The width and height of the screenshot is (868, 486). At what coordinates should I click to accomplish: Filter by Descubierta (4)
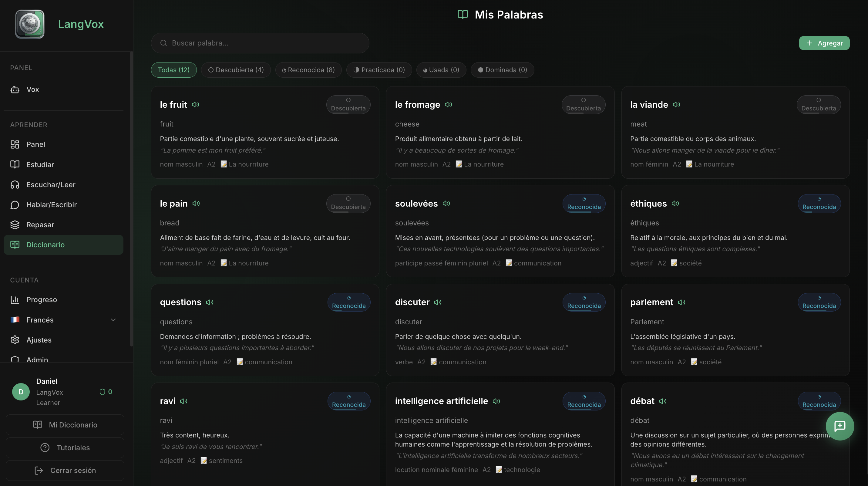pos(236,70)
